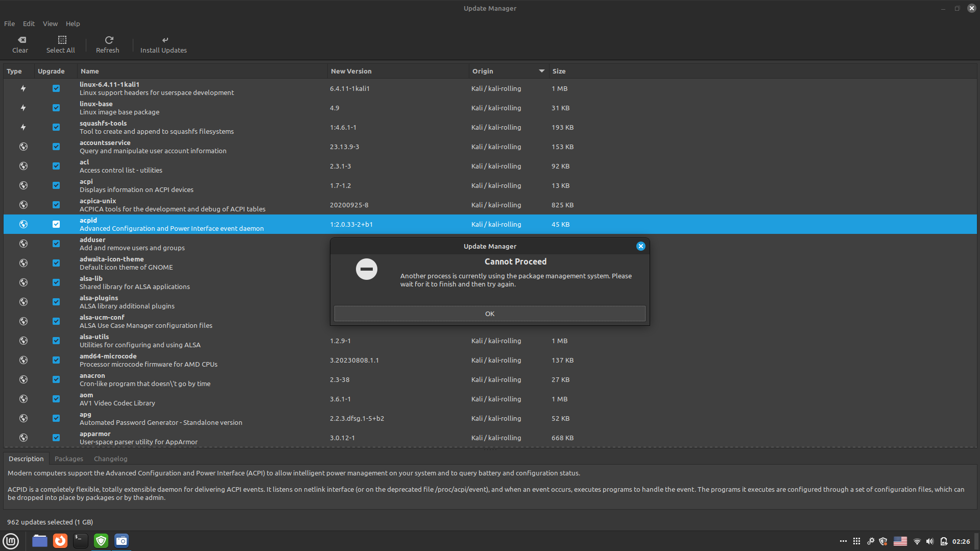The height and width of the screenshot is (551, 980).
Task: Click OK in the Cannot Proceed dialog
Action: point(490,314)
